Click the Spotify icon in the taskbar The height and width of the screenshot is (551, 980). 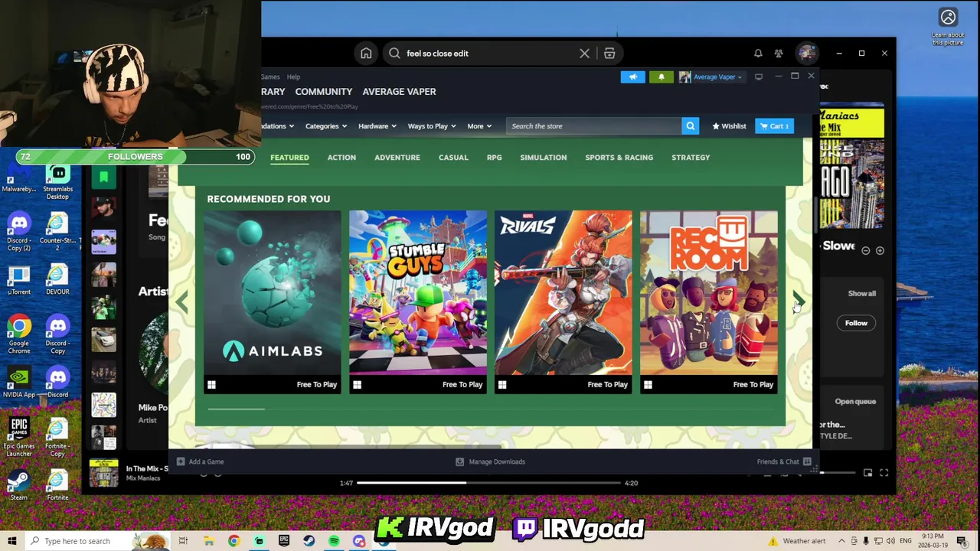coord(334,541)
